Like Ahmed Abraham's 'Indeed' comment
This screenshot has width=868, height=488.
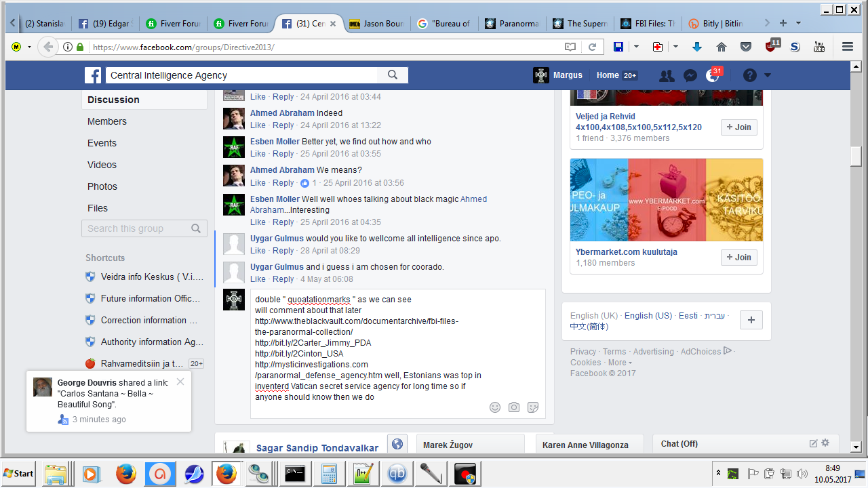point(258,125)
